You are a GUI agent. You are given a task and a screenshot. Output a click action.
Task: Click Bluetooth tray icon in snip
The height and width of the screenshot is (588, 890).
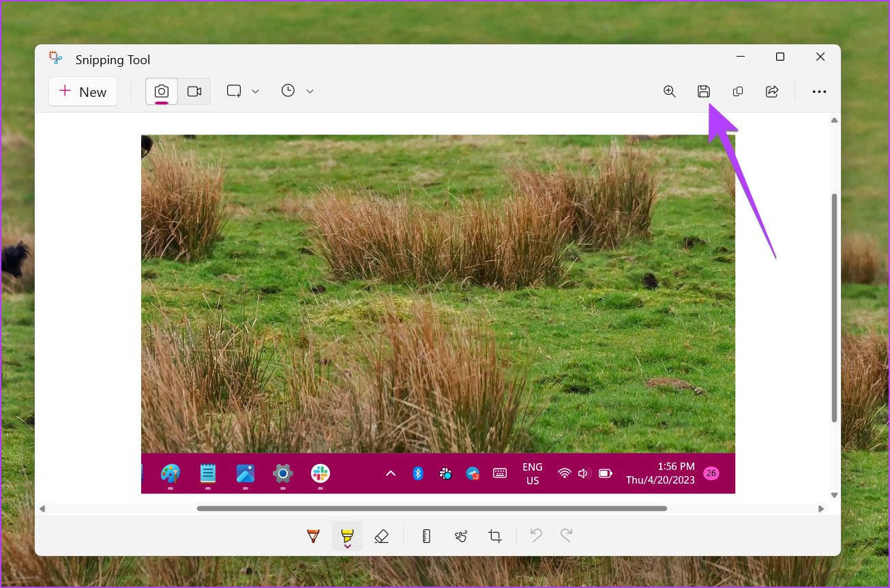(x=418, y=473)
